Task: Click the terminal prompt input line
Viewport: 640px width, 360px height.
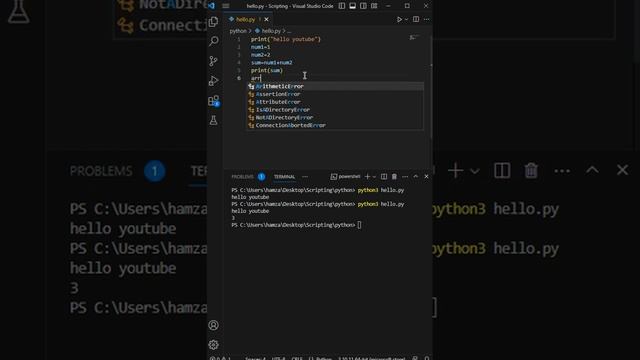Action: tap(296, 225)
